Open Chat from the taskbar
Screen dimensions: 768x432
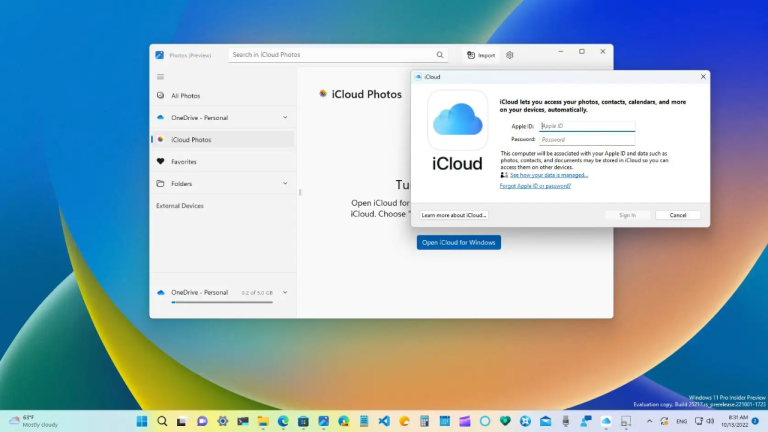coord(202,421)
